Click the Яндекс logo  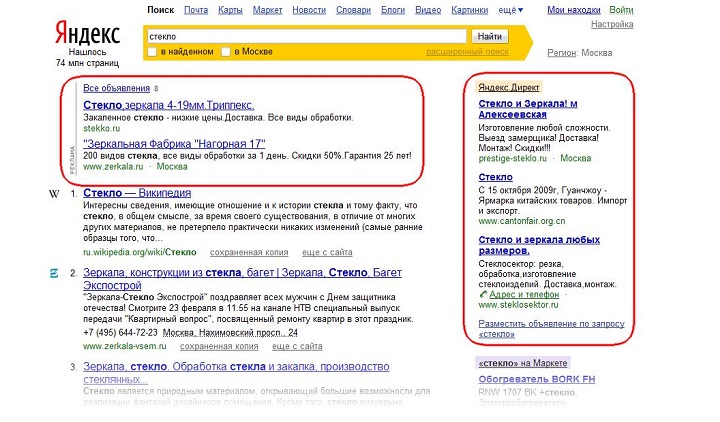click(x=87, y=33)
